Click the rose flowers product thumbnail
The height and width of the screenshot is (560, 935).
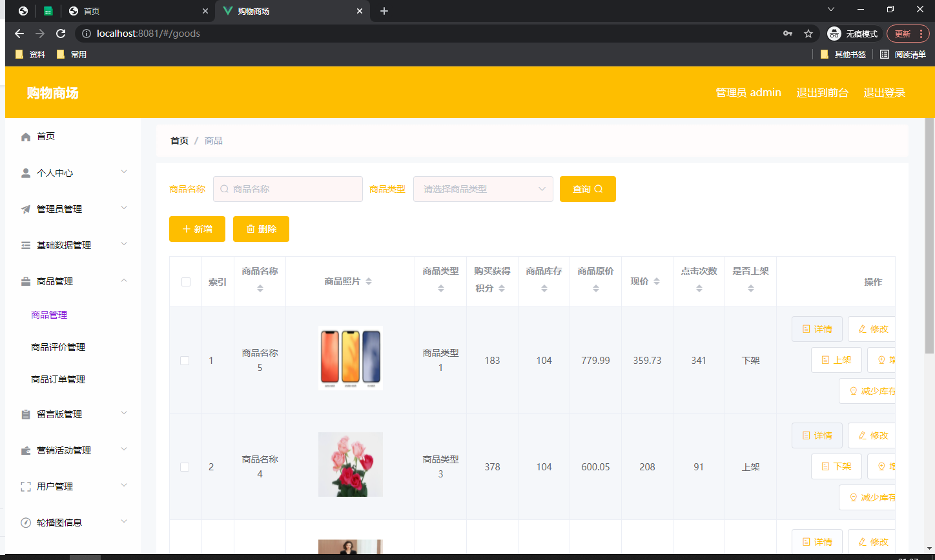(x=350, y=464)
